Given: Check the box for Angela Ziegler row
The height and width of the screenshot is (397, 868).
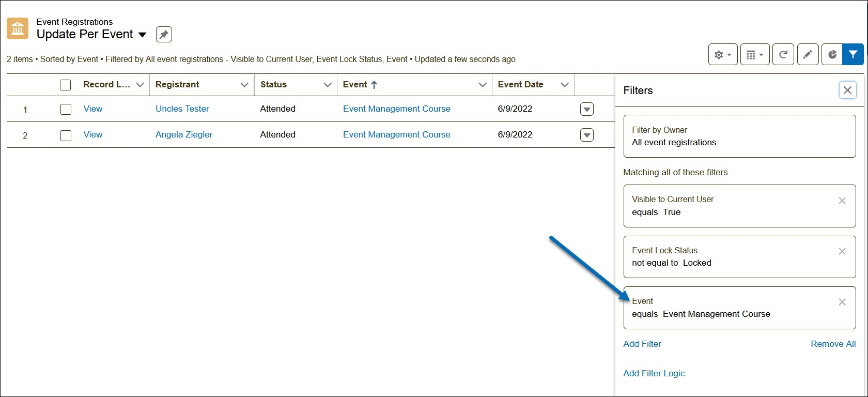Looking at the screenshot, I should [66, 135].
